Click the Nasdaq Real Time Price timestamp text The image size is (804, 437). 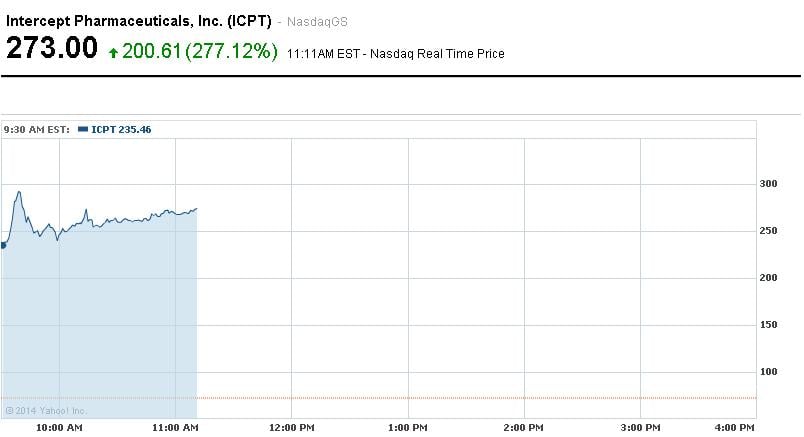[395, 53]
